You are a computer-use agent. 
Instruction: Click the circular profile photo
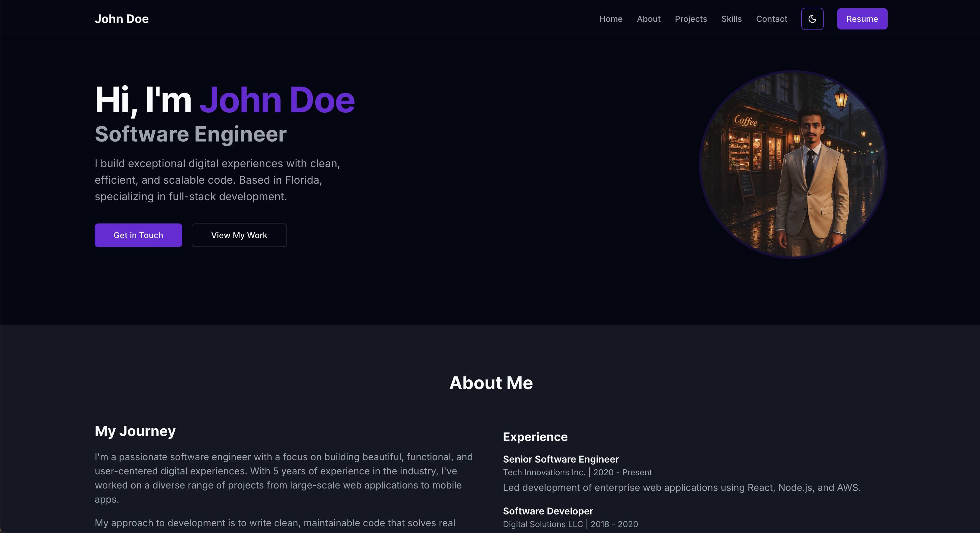click(x=793, y=164)
